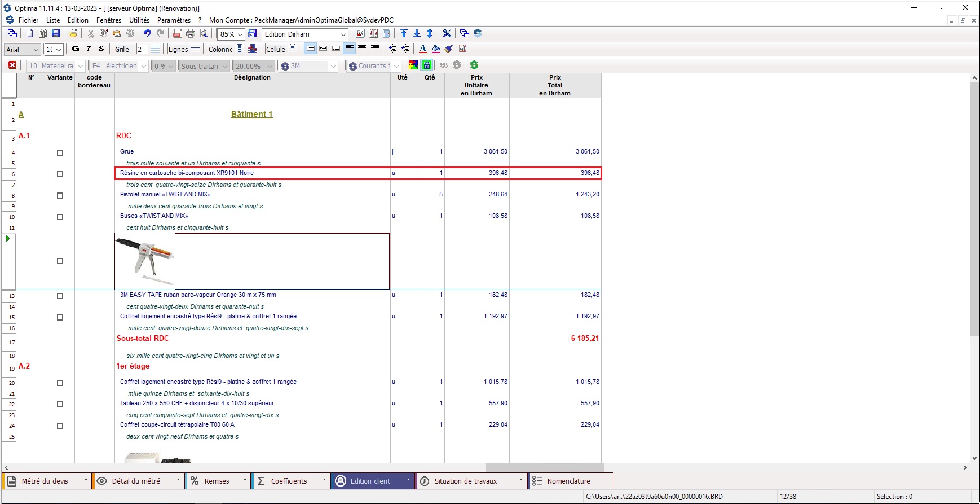Center-align text in the toolbar
The width and height of the screenshot is (980, 504).
click(x=362, y=49)
